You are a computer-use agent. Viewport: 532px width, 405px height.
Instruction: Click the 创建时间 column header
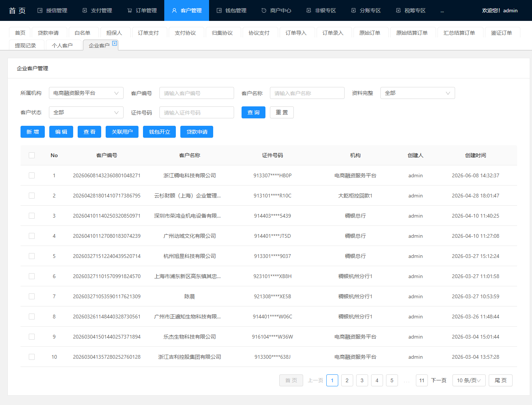(x=476, y=155)
